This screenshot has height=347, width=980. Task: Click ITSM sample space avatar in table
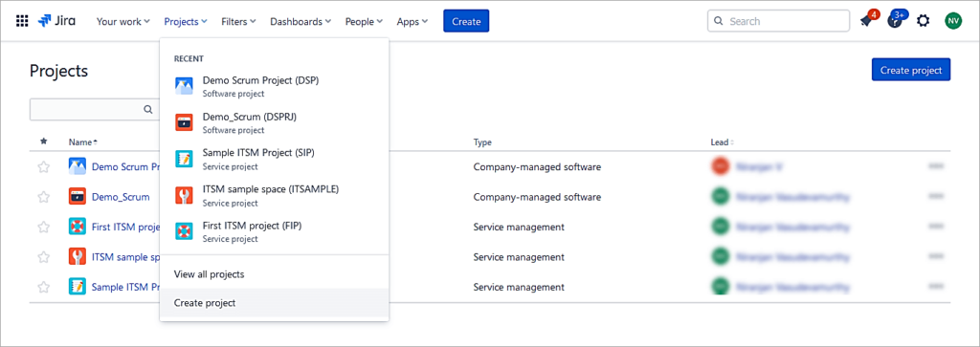pyautogui.click(x=78, y=256)
